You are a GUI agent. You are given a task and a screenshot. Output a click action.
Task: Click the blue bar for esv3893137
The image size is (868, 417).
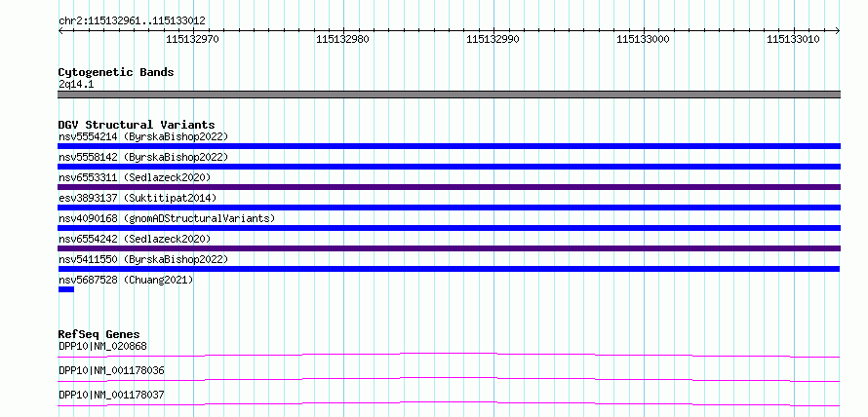pyautogui.click(x=449, y=208)
